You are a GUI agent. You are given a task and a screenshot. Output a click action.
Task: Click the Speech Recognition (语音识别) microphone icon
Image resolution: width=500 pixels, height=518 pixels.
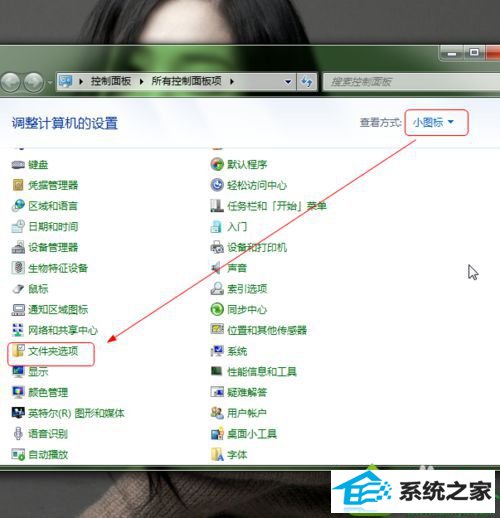coord(18,433)
